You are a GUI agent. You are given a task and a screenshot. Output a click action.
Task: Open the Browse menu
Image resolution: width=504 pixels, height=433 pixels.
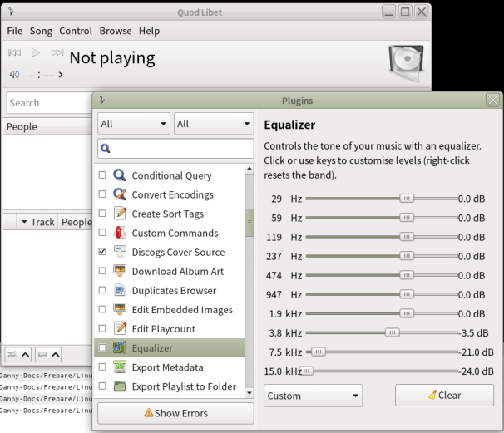(116, 31)
